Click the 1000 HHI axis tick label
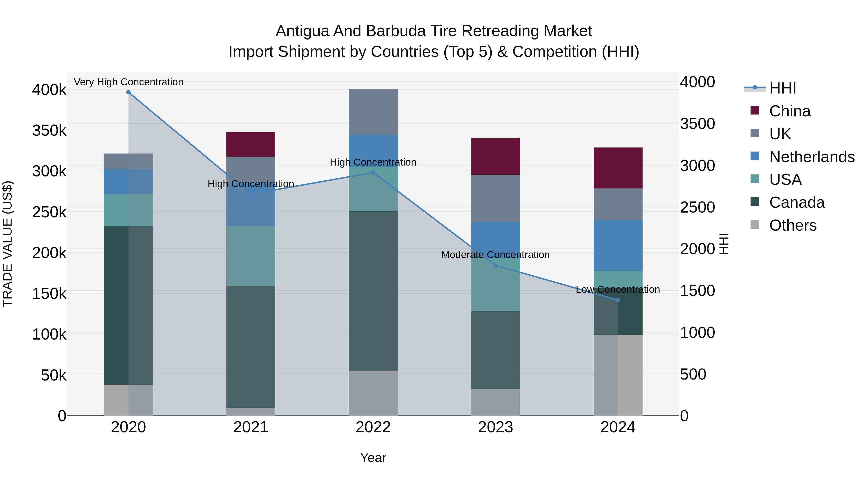Viewport: 868px width, 488px height. (697, 333)
